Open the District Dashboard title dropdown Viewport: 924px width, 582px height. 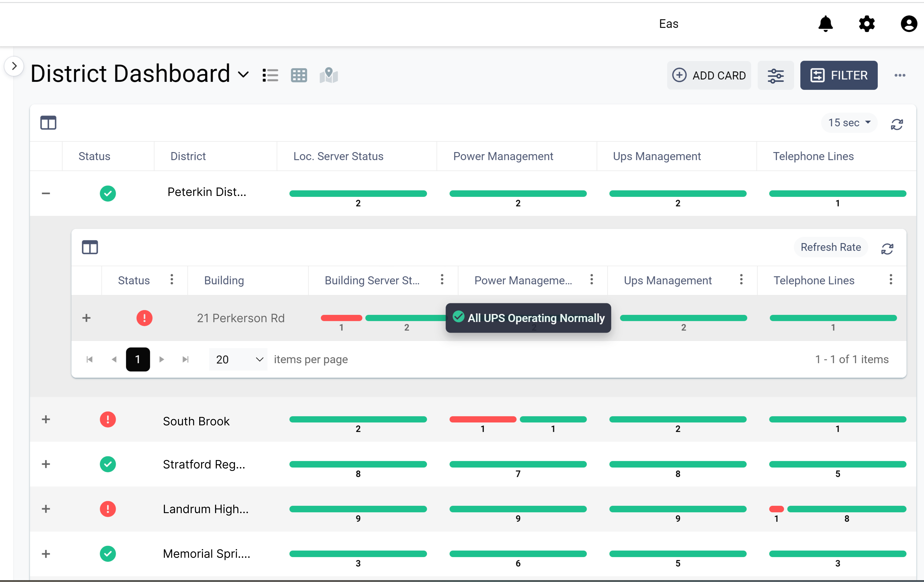[243, 75]
